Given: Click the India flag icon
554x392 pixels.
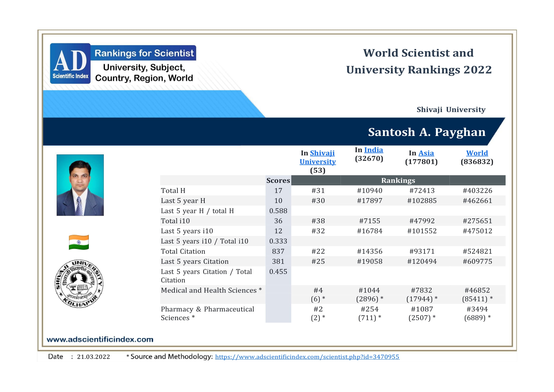Looking at the screenshot, I should [79, 242].
